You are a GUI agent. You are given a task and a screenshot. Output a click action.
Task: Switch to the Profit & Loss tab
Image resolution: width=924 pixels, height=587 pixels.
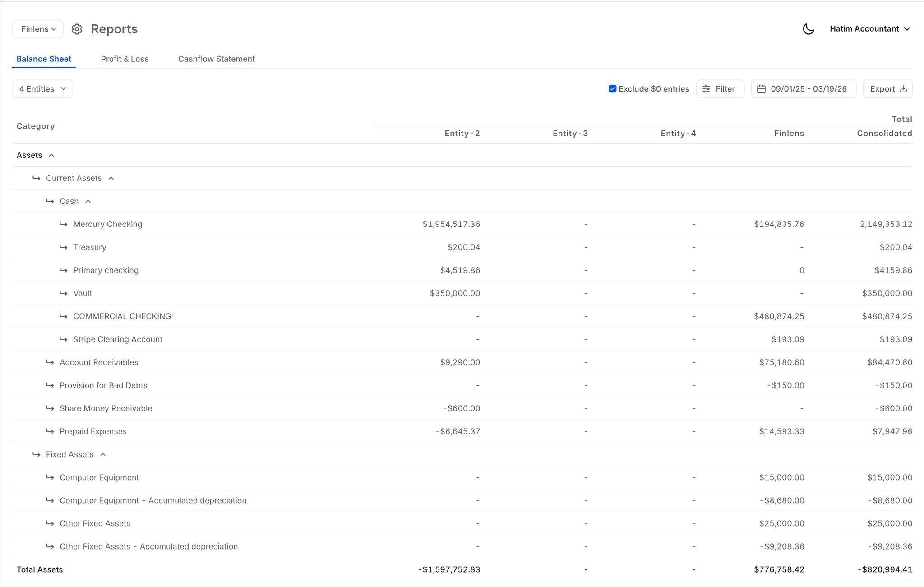(x=125, y=59)
